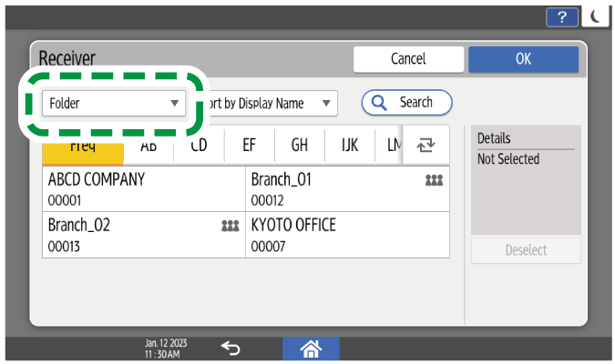Switch to the IJK tab

tap(349, 145)
